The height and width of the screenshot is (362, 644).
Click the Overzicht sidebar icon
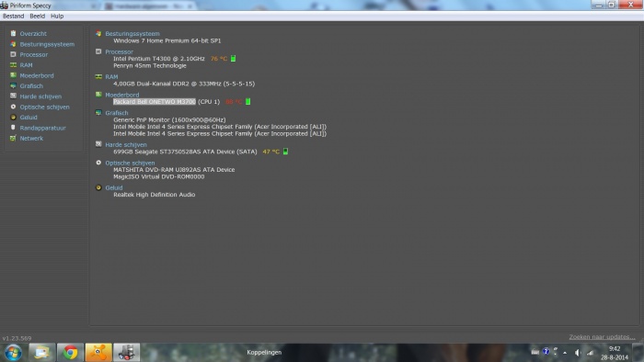pos(13,33)
